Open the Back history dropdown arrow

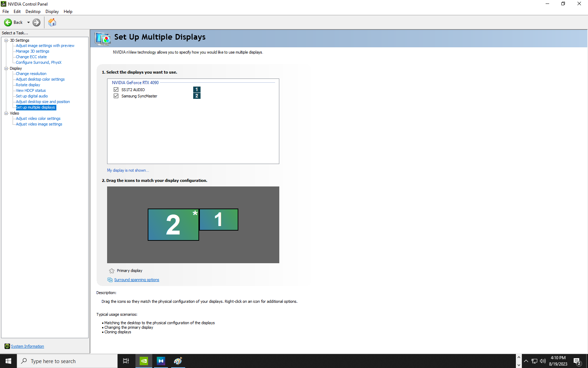(x=28, y=22)
